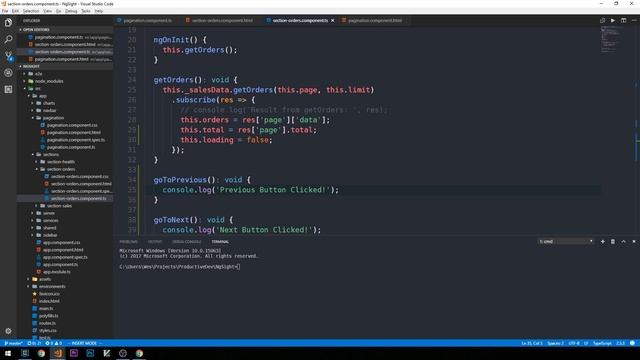
Task: Open app.module.ts in explorer
Action: coord(57,272)
